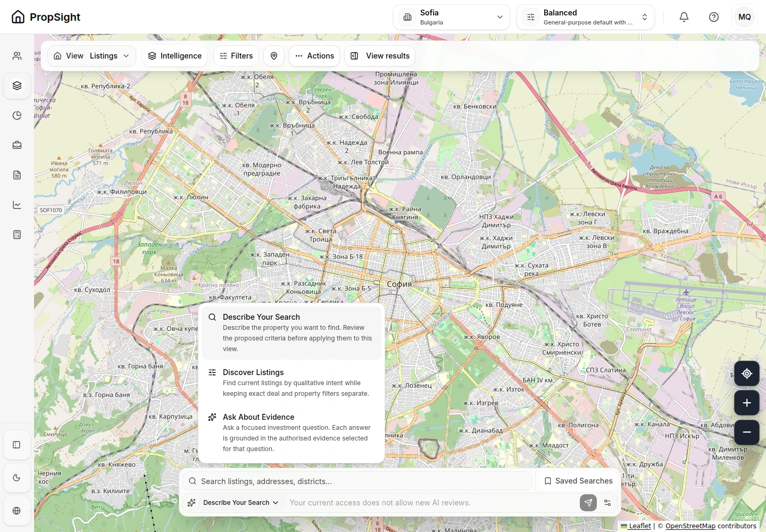This screenshot has height=532, width=766.
Task: Click the AI prompt input field
Action: tap(431, 503)
